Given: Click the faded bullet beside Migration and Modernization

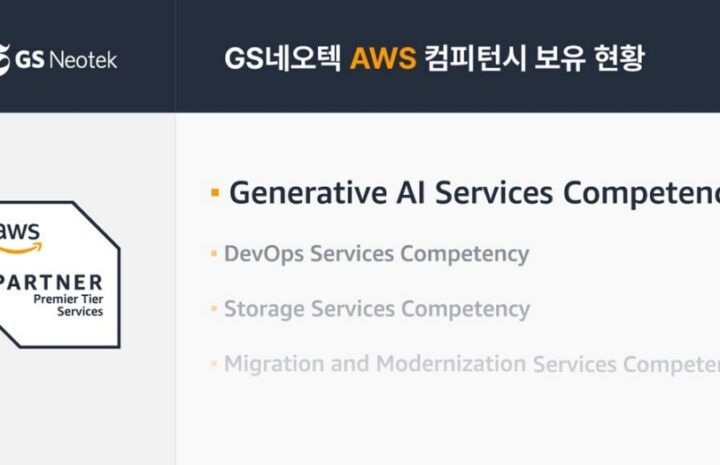Looking at the screenshot, I should pyautogui.click(x=214, y=364).
